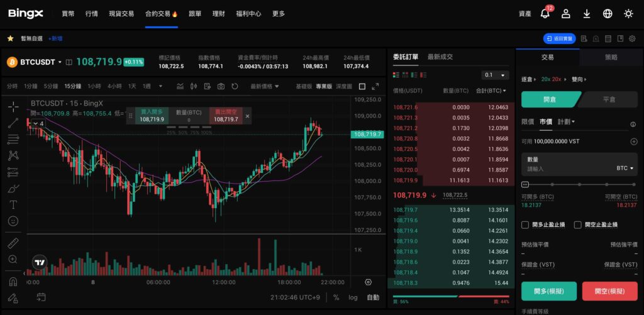Open the calculator icon
This screenshot has height=315, width=644.
pos(608,38)
